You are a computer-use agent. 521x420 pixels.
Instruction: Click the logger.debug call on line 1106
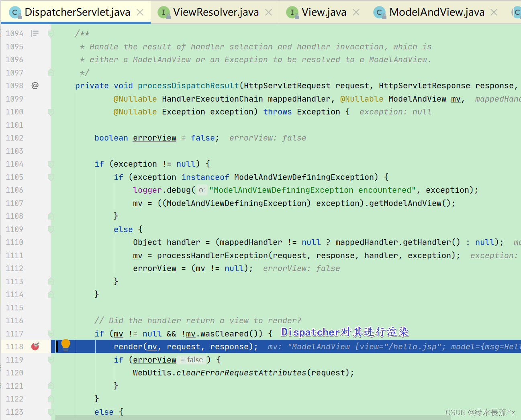point(162,190)
